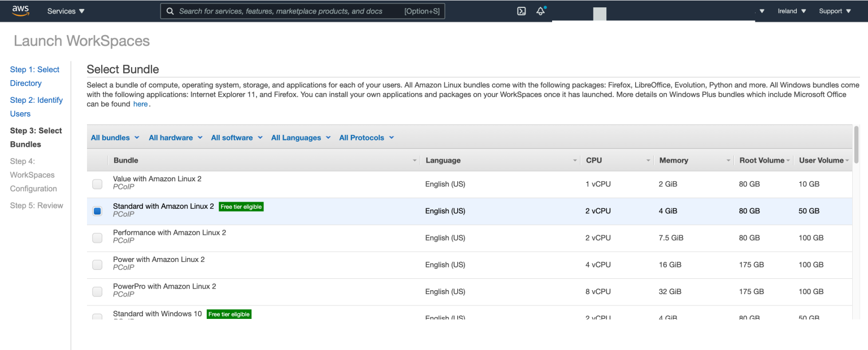Click the "16 GiB" memory cell
The height and width of the screenshot is (350, 868).
pos(670,265)
